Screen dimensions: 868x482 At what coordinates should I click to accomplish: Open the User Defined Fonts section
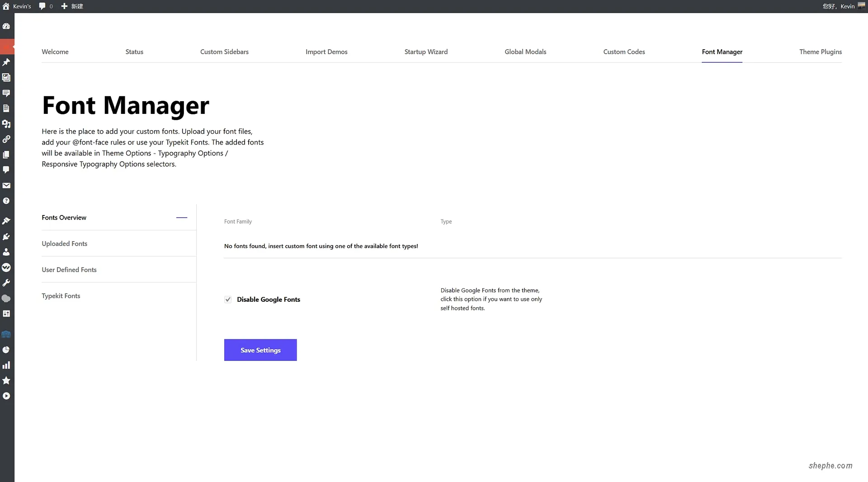pyautogui.click(x=69, y=270)
